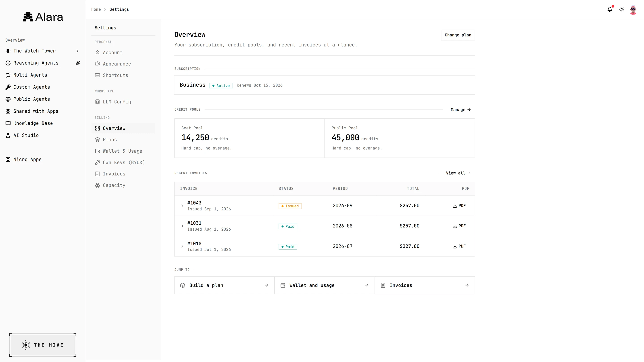Image resolution: width=644 pixels, height=362 pixels.
Task: Click the brain icon of Reasoning Agents
Action: pyautogui.click(x=8, y=63)
